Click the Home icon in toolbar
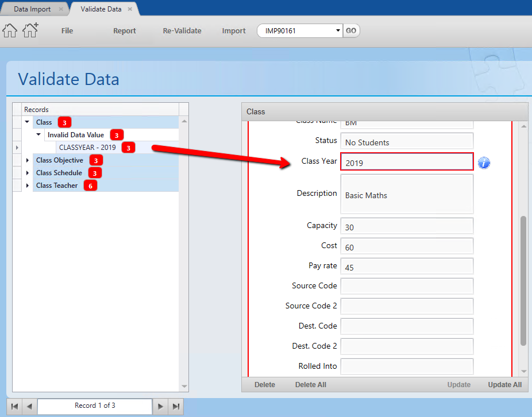This screenshot has width=532, height=417. point(10,30)
